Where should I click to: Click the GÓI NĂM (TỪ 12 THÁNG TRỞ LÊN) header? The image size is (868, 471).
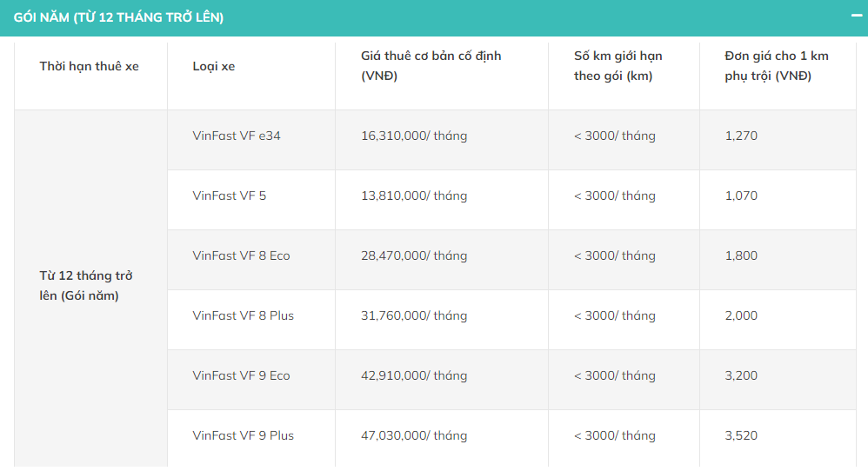(x=118, y=17)
